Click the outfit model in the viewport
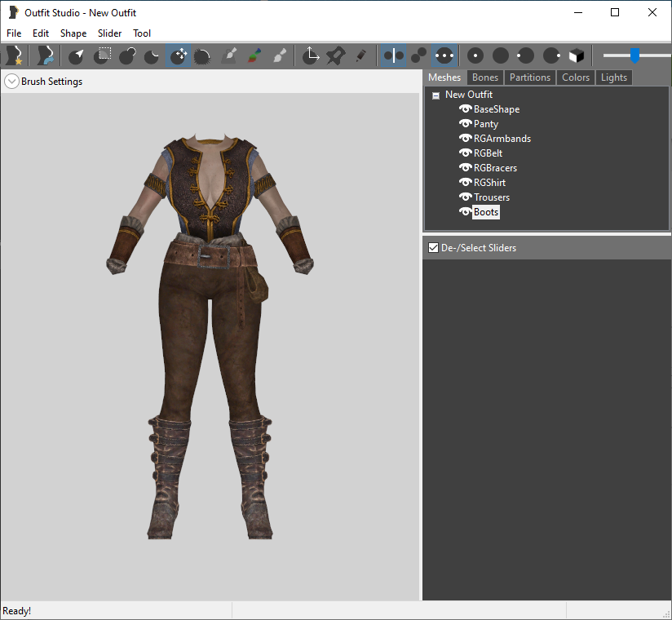The image size is (672, 620). [x=210, y=337]
